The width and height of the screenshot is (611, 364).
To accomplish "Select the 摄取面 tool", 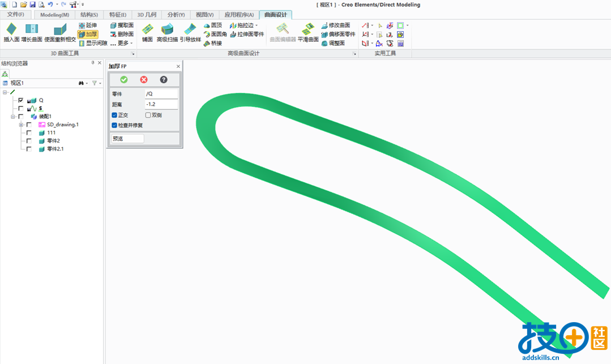I will (122, 25).
